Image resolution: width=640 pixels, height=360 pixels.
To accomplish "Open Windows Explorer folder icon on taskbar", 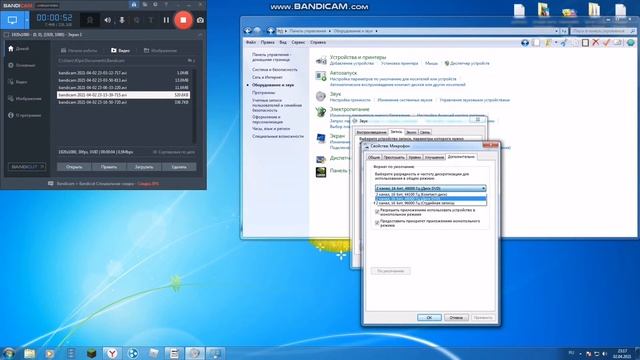I will click(x=29, y=353).
